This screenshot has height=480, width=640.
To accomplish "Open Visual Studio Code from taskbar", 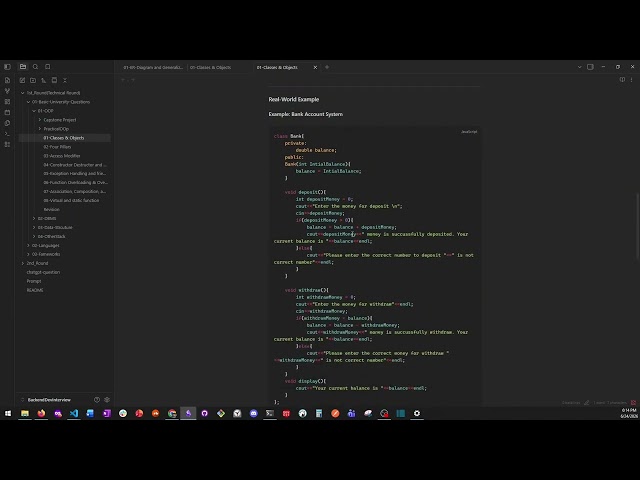I will click(x=74, y=413).
